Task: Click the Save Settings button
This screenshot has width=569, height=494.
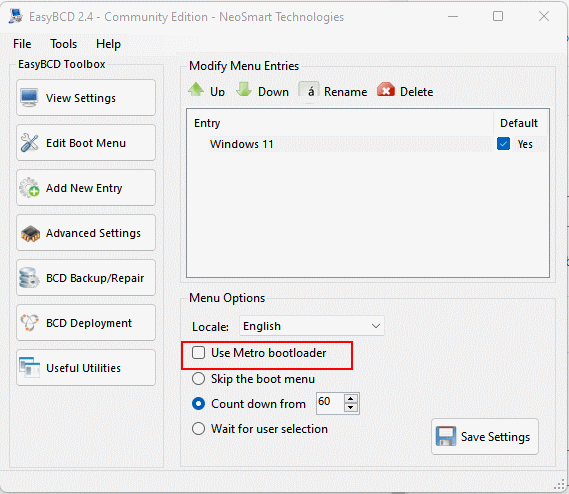Action: pyautogui.click(x=485, y=437)
